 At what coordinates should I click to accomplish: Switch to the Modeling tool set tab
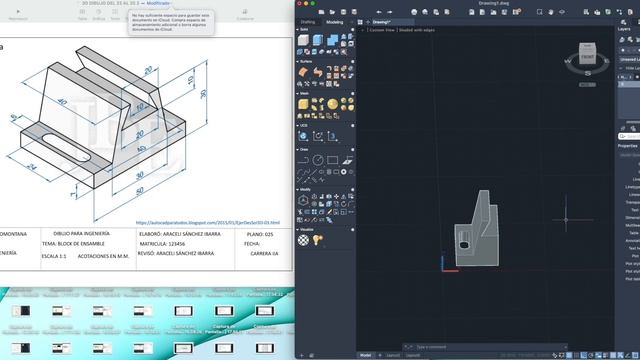[335, 22]
